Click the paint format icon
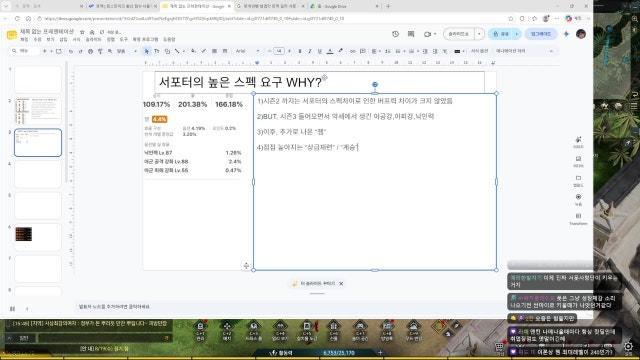Image resolution: width=640 pixels, height=360 pixels. point(100,51)
